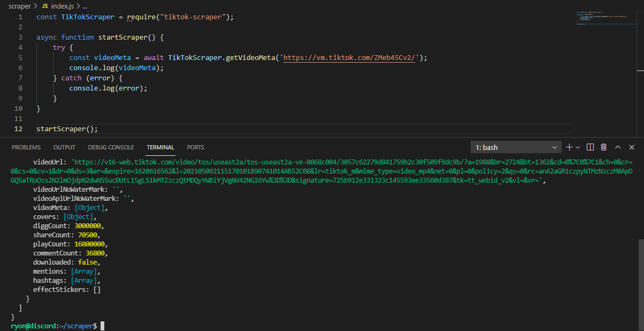Click the 'scraper' breadcrumb item
Screen dimensions: 644x331
click(20, 6)
